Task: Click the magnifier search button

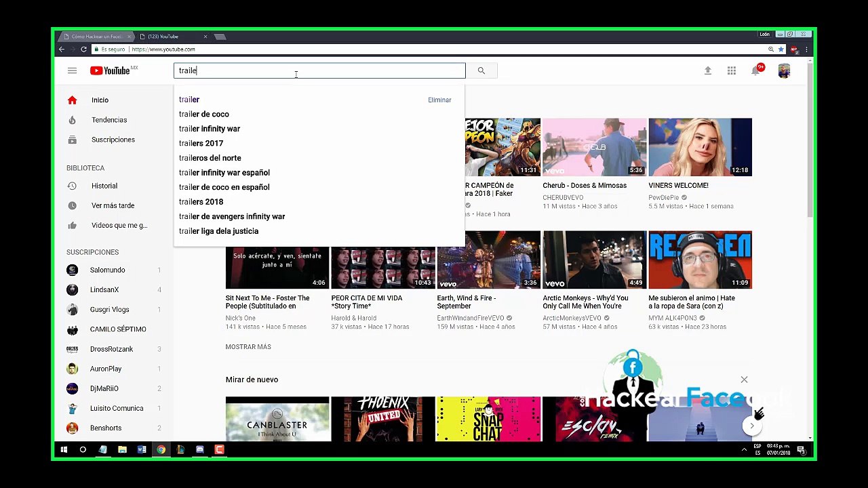Action: 481,70
